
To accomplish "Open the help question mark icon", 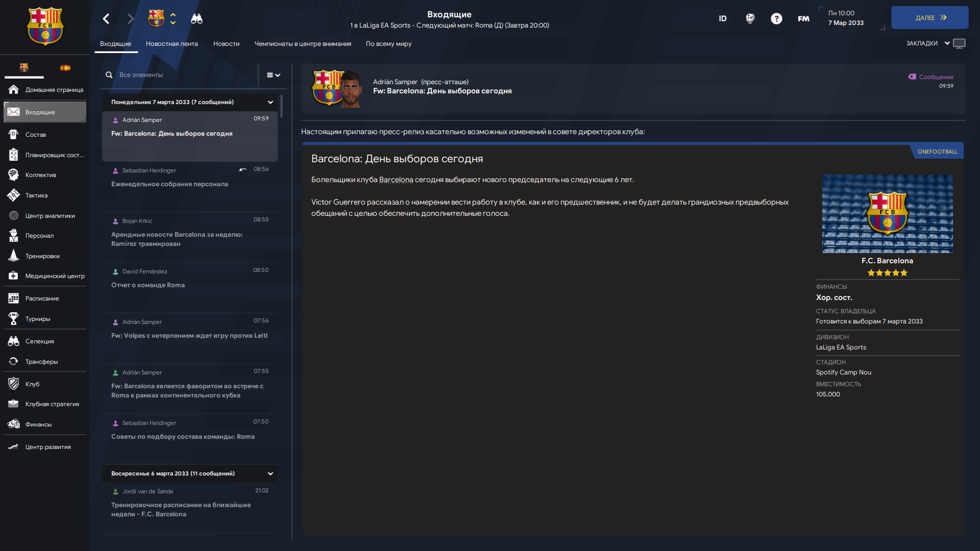I will pos(776,19).
